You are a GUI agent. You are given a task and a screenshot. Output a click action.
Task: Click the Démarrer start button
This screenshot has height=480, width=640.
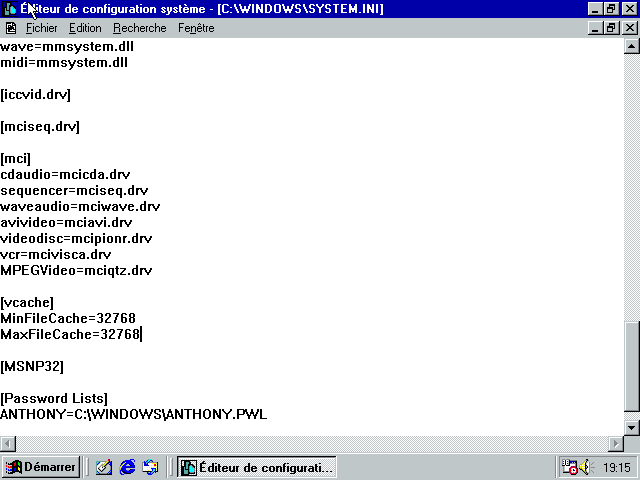[x=41, y=467]
